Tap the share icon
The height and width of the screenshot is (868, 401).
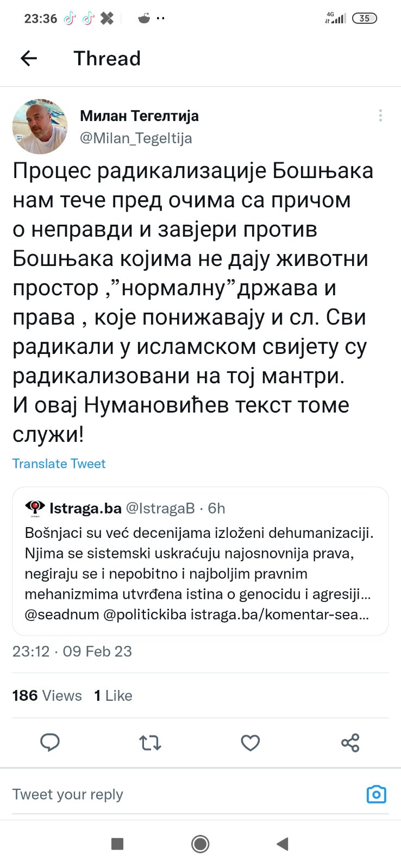click(x=350, y=742)
